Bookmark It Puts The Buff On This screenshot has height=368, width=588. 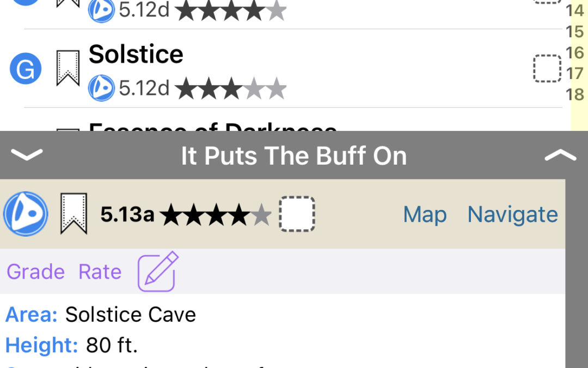point(73,214)
